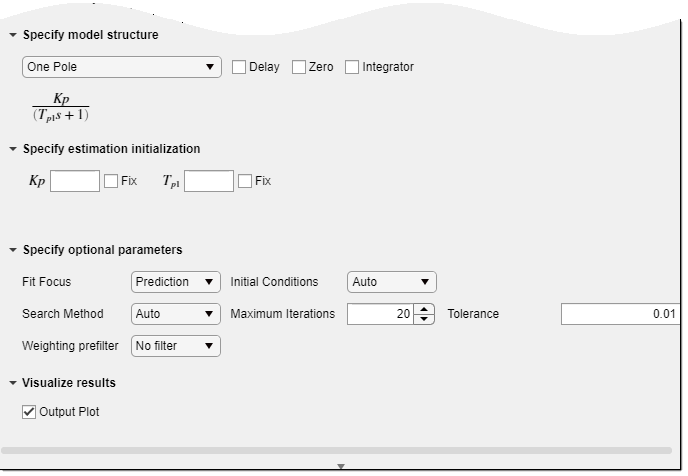
Task: Collapse the Visualize results section
Action: [13, 383]
